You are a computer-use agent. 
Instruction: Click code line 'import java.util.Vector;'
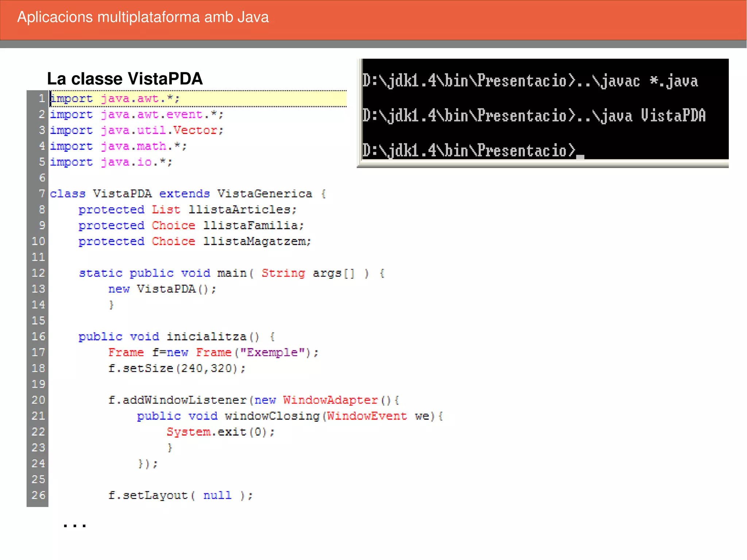pos(137,130)
